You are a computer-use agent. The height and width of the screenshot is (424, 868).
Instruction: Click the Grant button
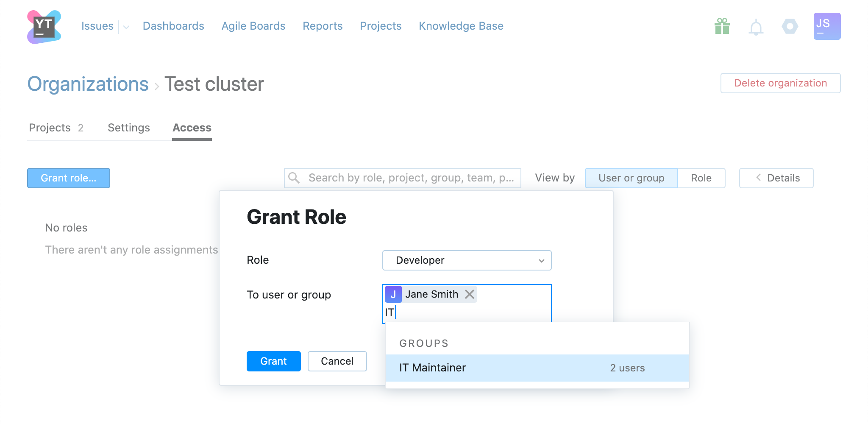(x=273, y=361)
